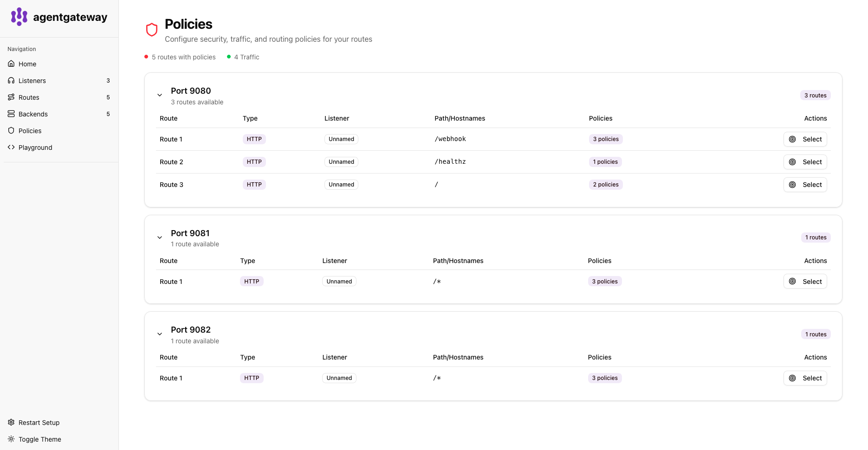
Task: Navigate to the Playground menu entry
Action: [35, 147]
